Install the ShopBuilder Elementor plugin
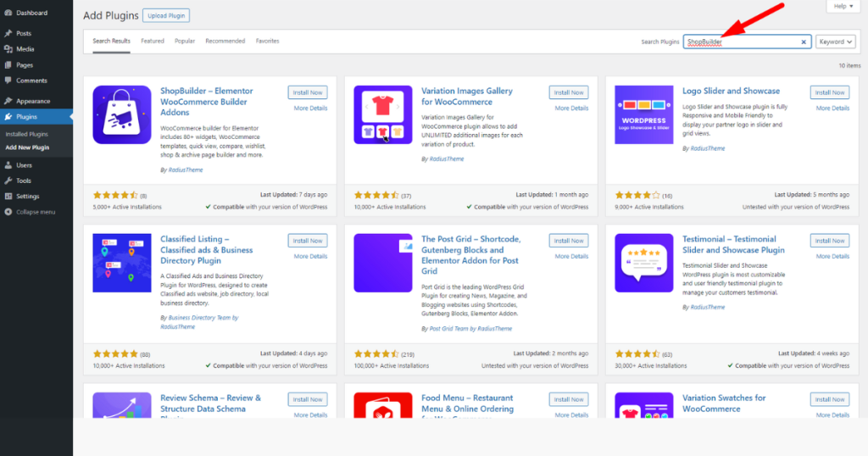Viewport: 868px width, 456px height. point(308,92)
